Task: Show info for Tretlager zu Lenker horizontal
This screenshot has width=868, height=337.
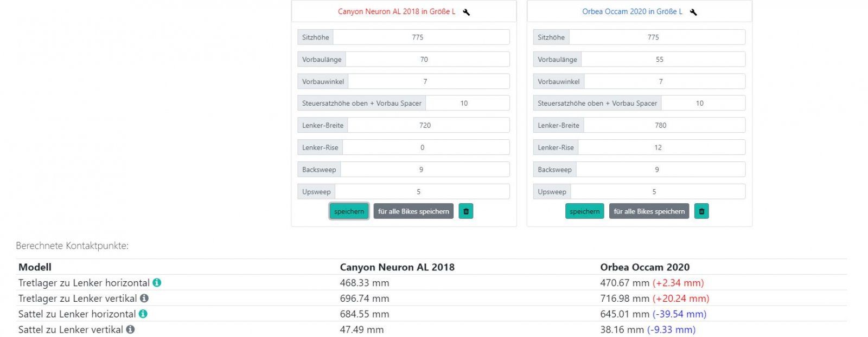Action: coord(157,282)
